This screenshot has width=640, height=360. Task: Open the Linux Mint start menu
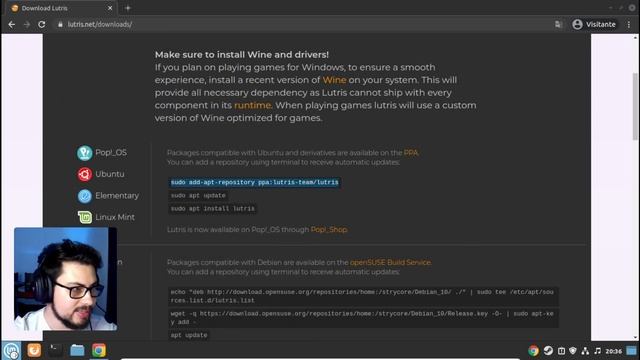11,350
